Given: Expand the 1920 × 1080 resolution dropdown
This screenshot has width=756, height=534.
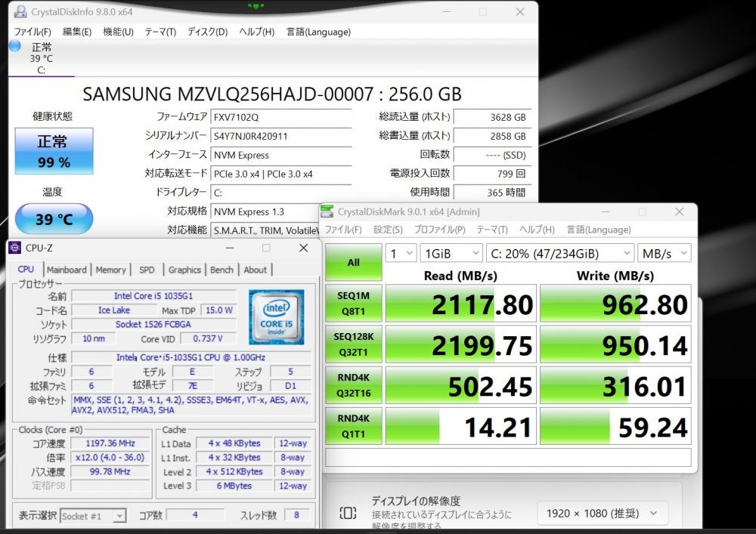Looking at the screenshot, I should tap(602, 514).
